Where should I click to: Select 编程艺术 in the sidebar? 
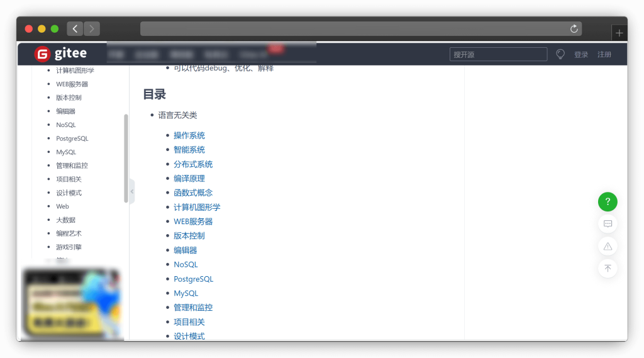coord(69,233)
